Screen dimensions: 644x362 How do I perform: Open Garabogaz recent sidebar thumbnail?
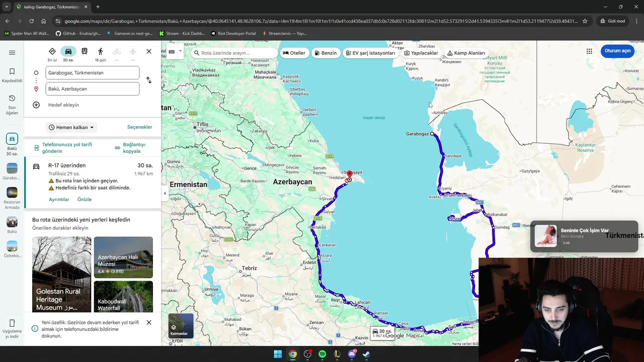tap(12, 171)
